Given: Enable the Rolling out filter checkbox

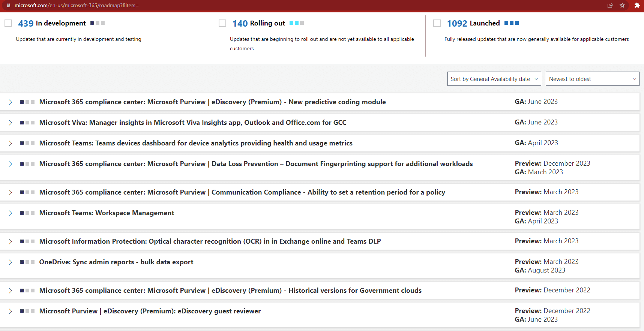Looking at the screenshot, I should [222, 23].
